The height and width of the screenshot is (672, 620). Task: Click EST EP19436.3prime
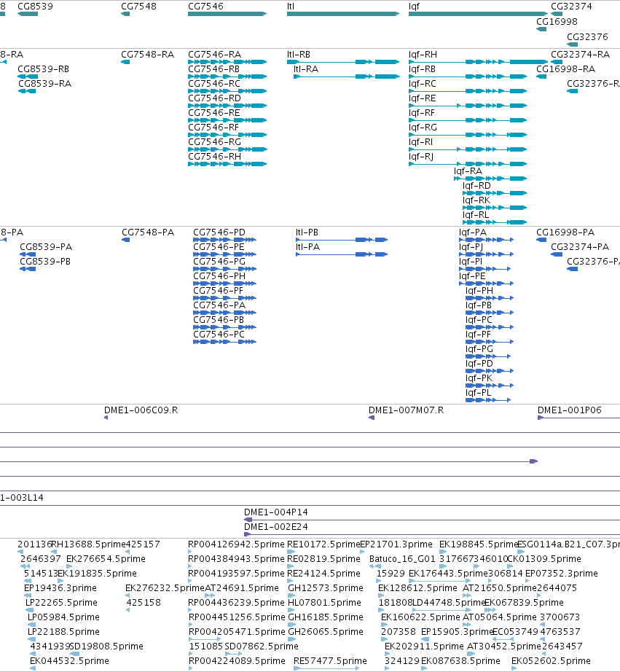pyautogui.click(x=60, y=588)
